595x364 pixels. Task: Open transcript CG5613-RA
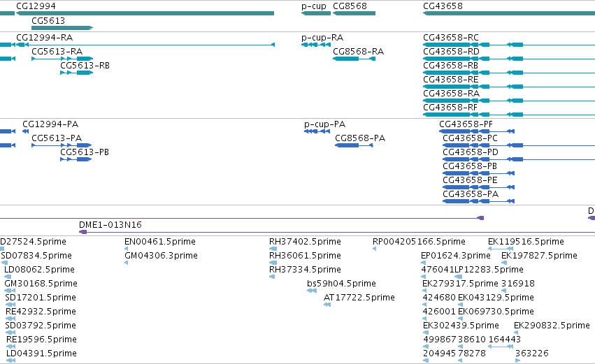[x=57, y=52]
